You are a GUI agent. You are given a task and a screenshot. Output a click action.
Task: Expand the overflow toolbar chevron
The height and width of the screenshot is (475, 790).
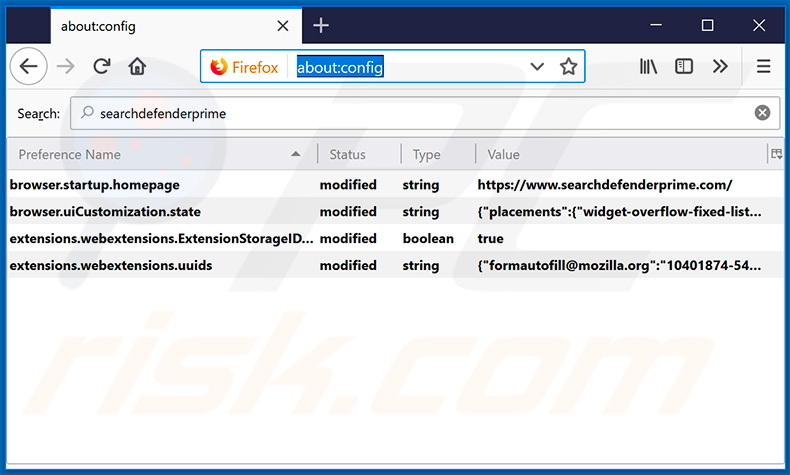[x=720, y=67]
